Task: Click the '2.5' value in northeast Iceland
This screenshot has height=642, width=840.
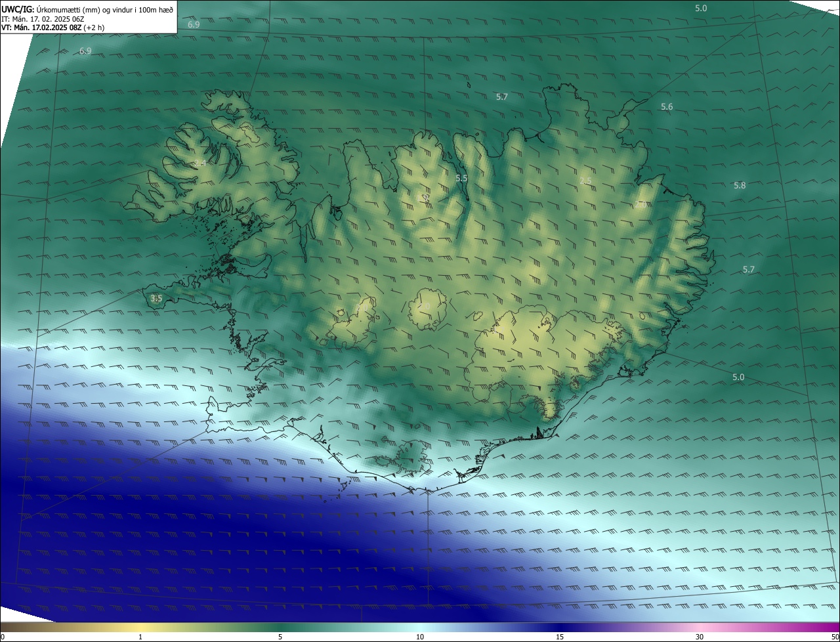Action: tap(585, 181)
